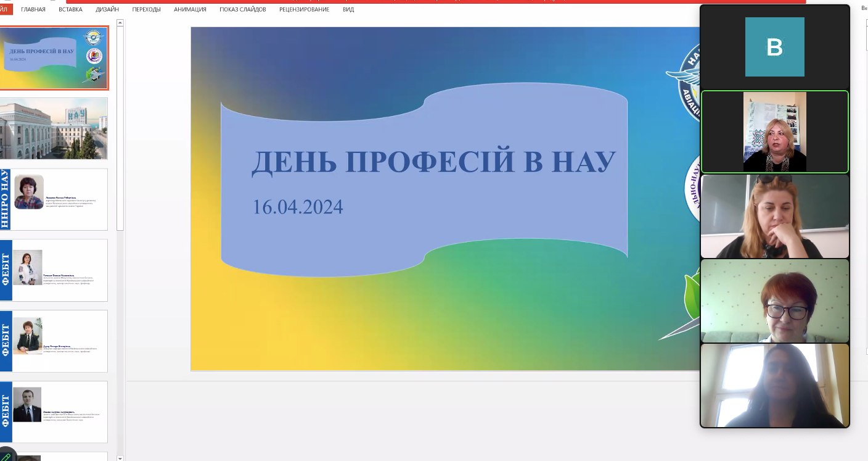Click the green pen annotation icon
Viewport: 868px width, 461px height.
click(6, 456)
